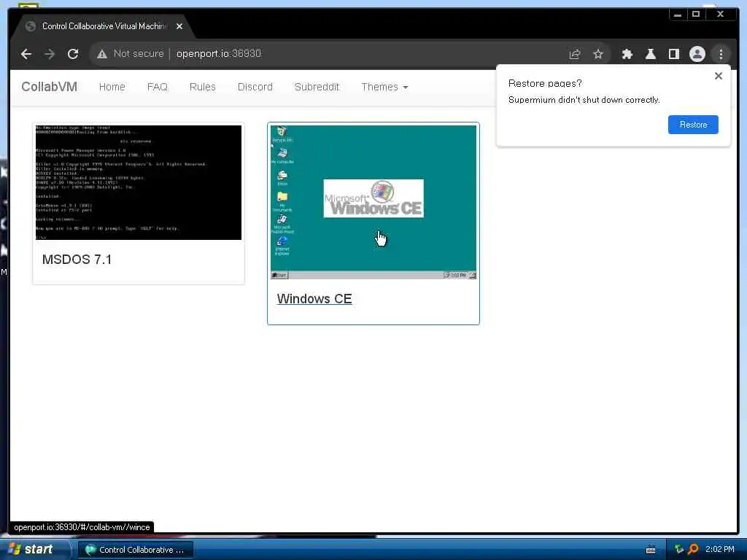Select the Control Collaborative Virtual Machine tab
The image size is (747, 560).
pyautogui.click(x=102, y=26)
